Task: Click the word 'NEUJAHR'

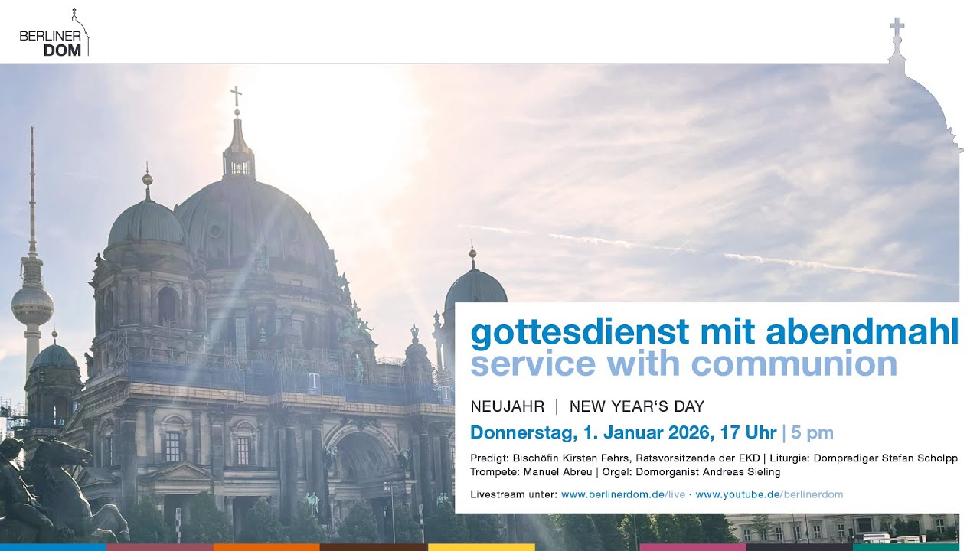Action: tap(508, 406)
